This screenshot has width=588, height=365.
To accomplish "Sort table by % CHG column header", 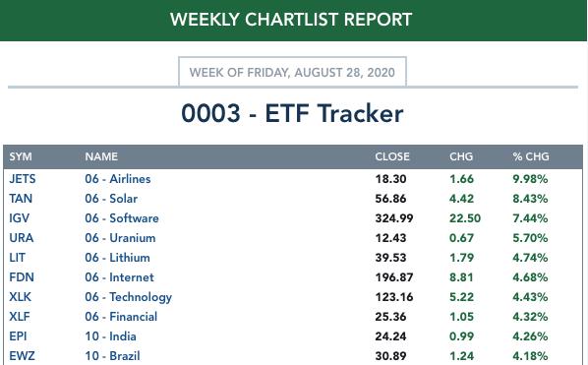I will pyautogui.click(x=531, y=156).
